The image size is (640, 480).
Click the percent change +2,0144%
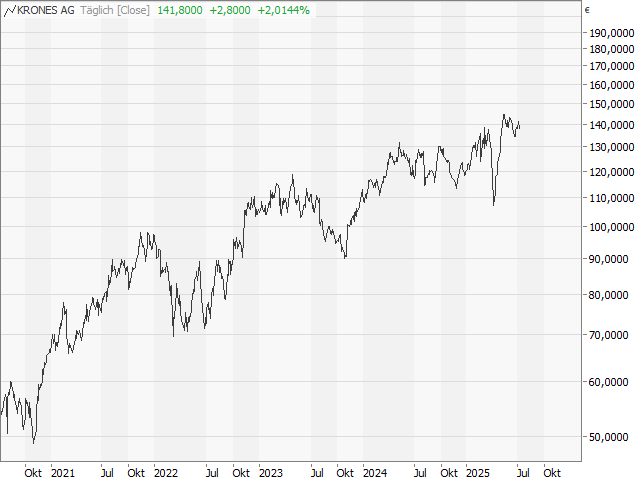(284, 10)
